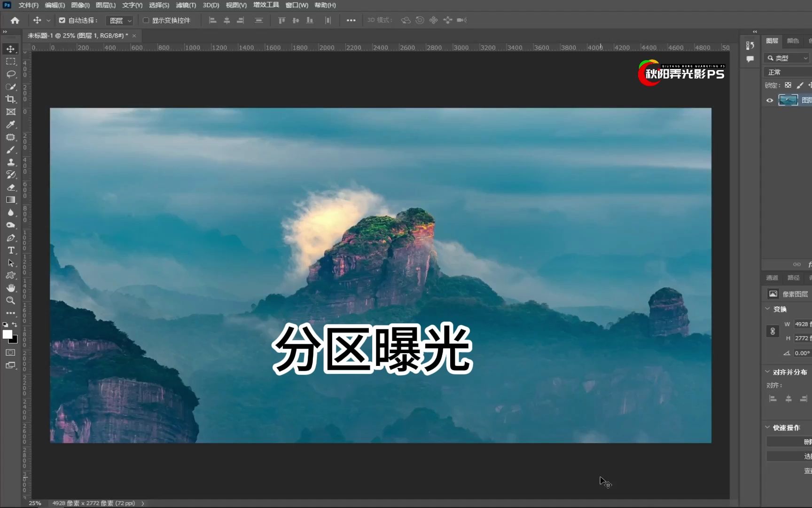Pick the Brush tool
The image size is (812, 508).
11,150
